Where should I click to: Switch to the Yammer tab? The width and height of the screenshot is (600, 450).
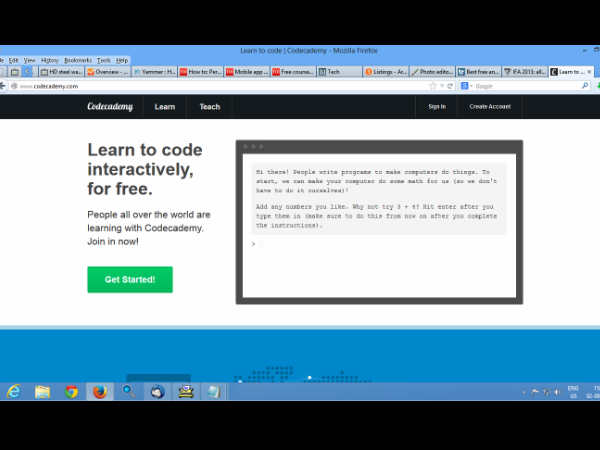coord(155,72)
